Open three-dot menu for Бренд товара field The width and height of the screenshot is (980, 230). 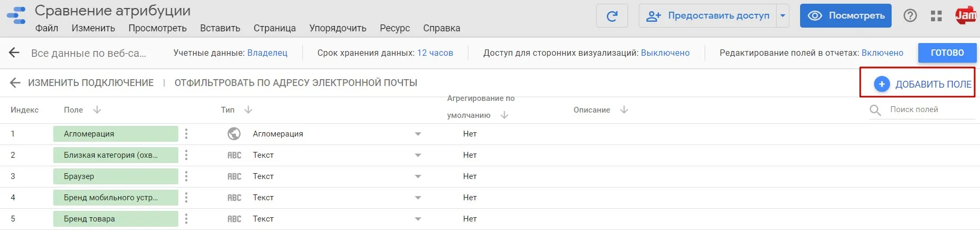[x=186, y=219]
